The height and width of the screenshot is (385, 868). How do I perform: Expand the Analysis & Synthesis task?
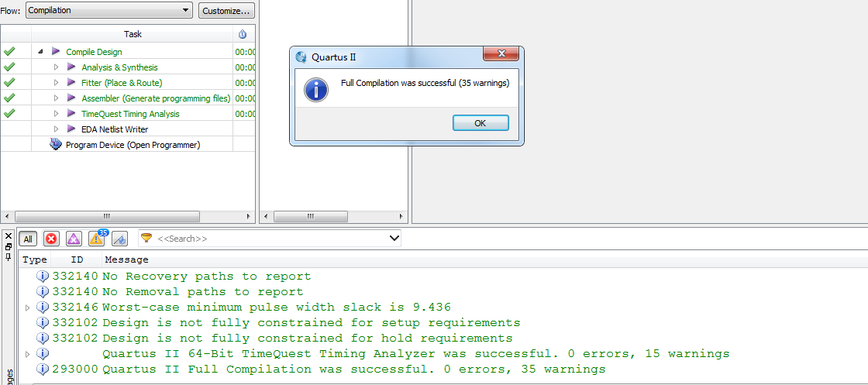(x=56, y=67)
